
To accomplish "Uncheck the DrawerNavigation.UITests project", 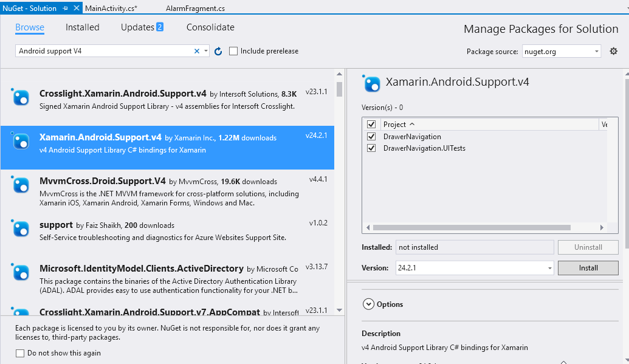I will (371, 148).
